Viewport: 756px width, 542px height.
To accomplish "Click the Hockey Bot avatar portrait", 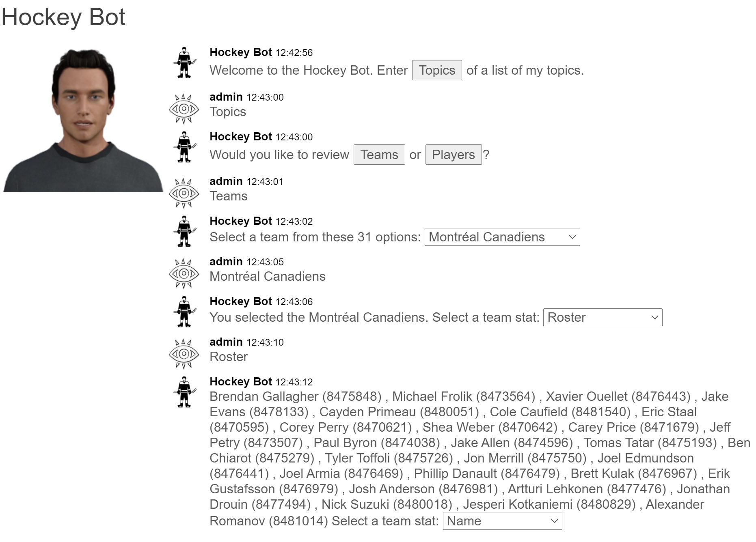I will coord(83,120).
